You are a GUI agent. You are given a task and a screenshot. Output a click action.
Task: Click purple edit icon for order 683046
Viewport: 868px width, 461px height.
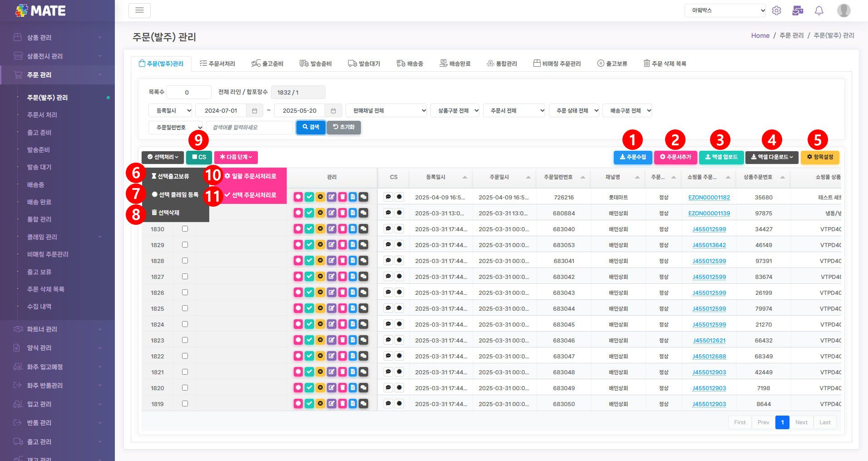(x=331, y=340)
